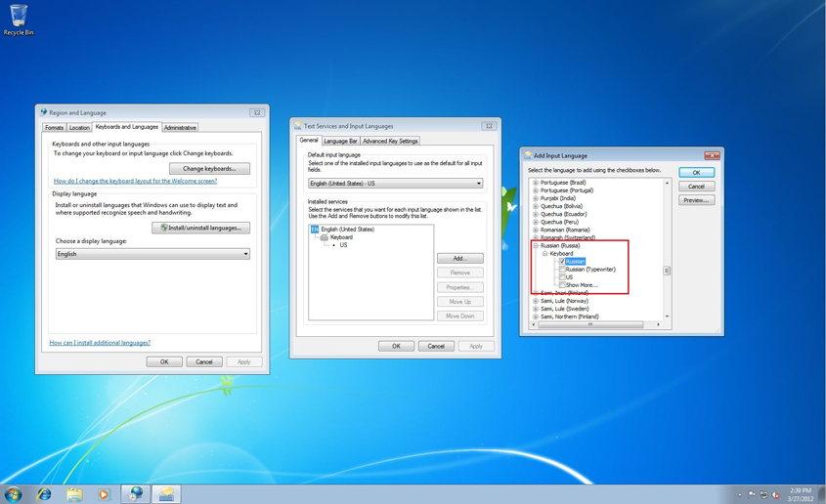Open the Default input language dropdown
Screen dimensions: 826x504
tap(395, 184)
